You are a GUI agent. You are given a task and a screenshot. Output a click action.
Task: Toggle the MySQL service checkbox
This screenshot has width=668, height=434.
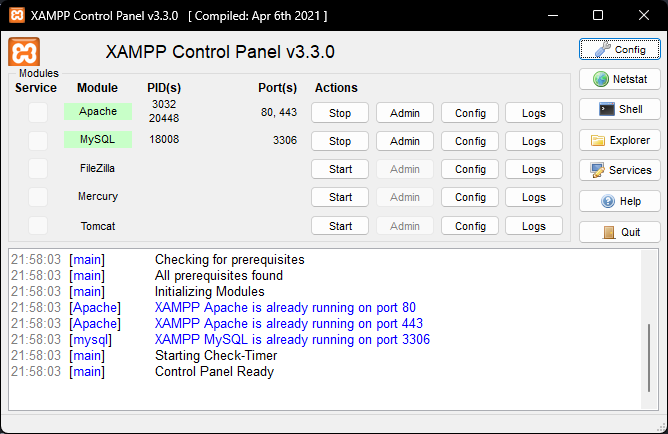38,141
